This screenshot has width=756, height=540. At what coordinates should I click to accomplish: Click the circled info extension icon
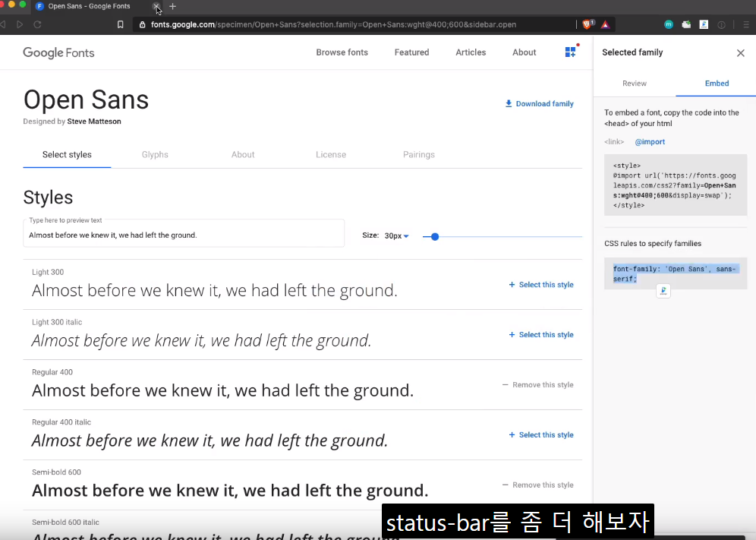[721, 24]
